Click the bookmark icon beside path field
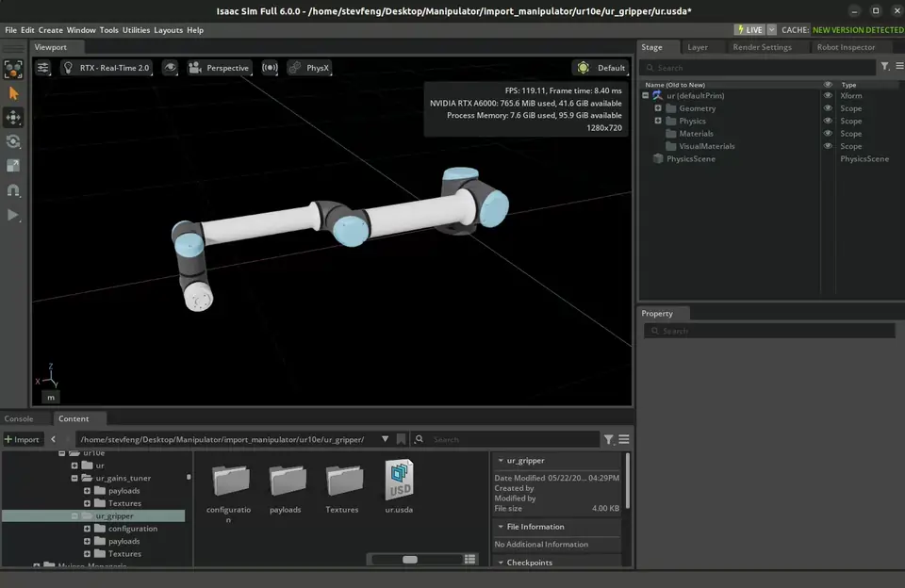Screen dimensions: 905x588 pos(402,439)
